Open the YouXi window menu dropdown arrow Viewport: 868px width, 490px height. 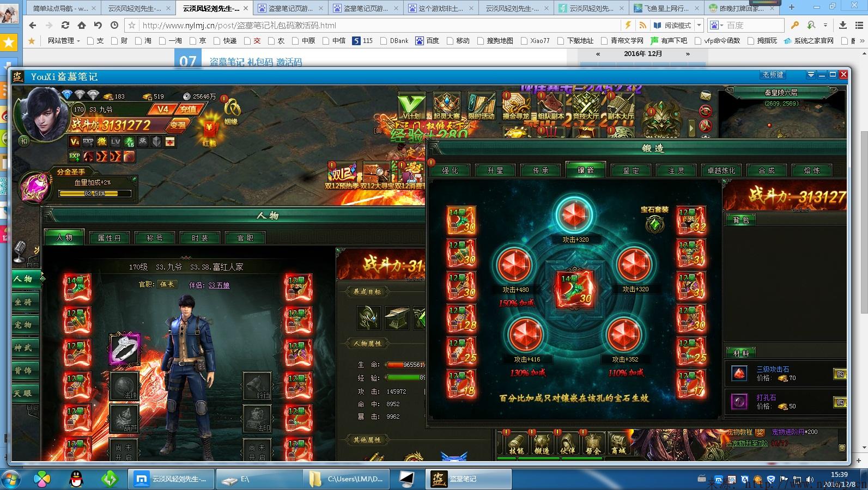point(811,75)
